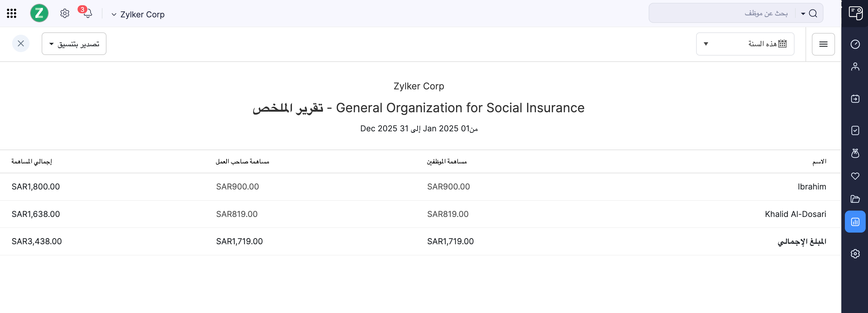Viewport: 868px width, 313px height.
Task: Open the settings gear in top bar
Action: [x=65, y=14]
